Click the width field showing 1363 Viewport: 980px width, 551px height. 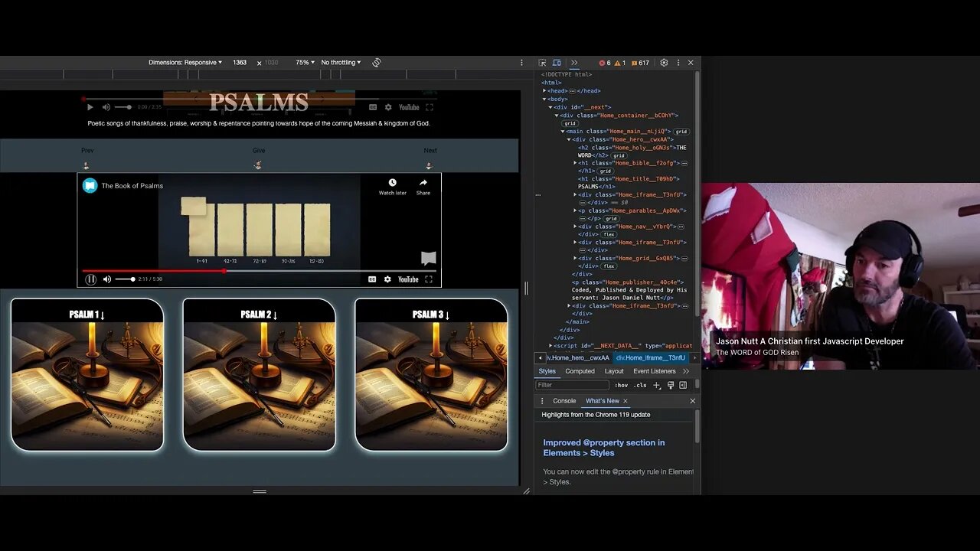coord(240,63)
